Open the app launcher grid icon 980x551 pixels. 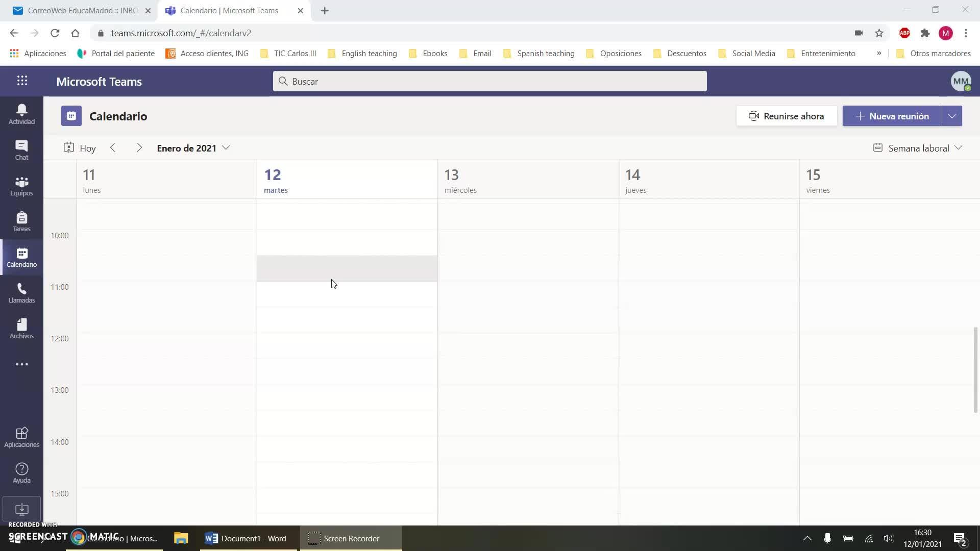pos(22,81)
